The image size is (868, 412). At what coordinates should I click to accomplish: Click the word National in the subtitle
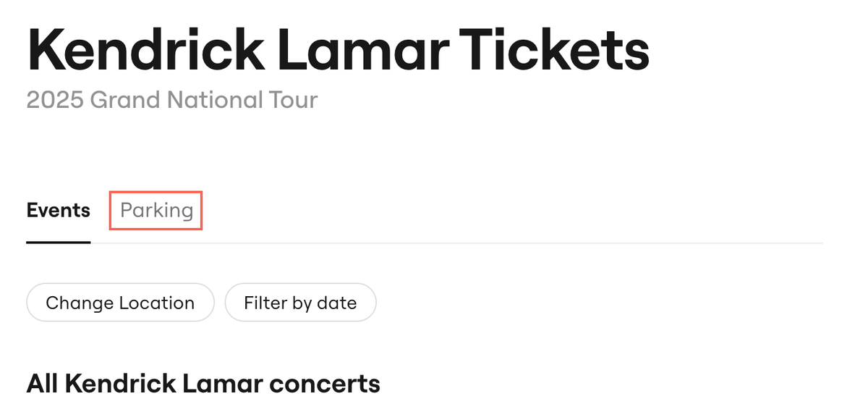coord(210,100)
